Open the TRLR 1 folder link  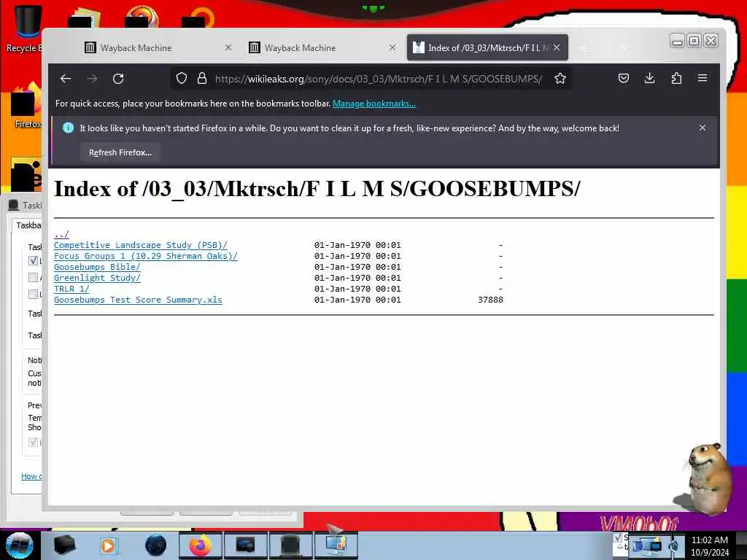click(71, 289)
